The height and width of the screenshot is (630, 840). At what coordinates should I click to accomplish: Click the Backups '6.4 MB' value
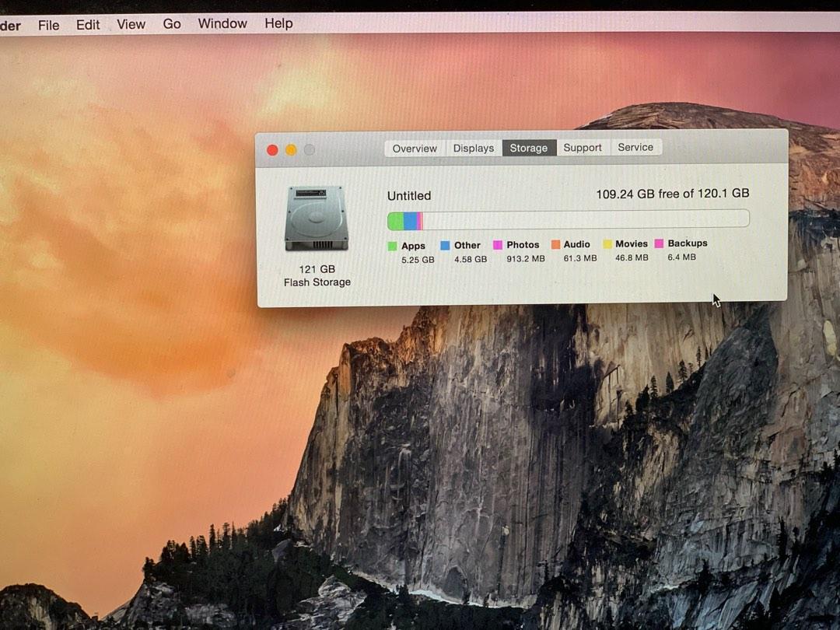681,257
